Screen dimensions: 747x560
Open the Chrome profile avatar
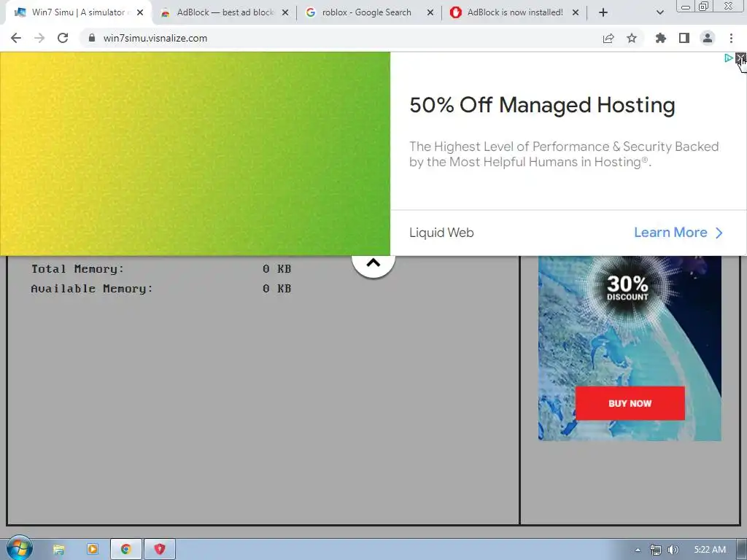708,38
